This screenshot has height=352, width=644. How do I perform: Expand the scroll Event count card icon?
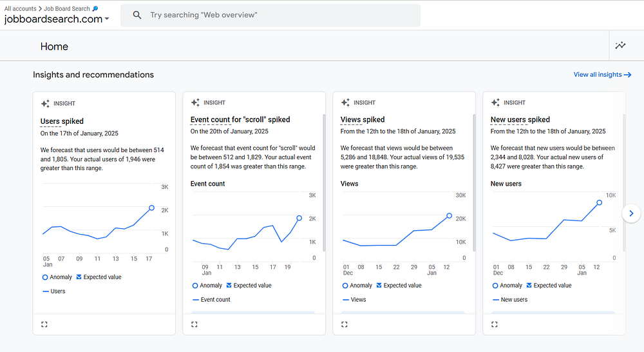(x=194, y=324)
